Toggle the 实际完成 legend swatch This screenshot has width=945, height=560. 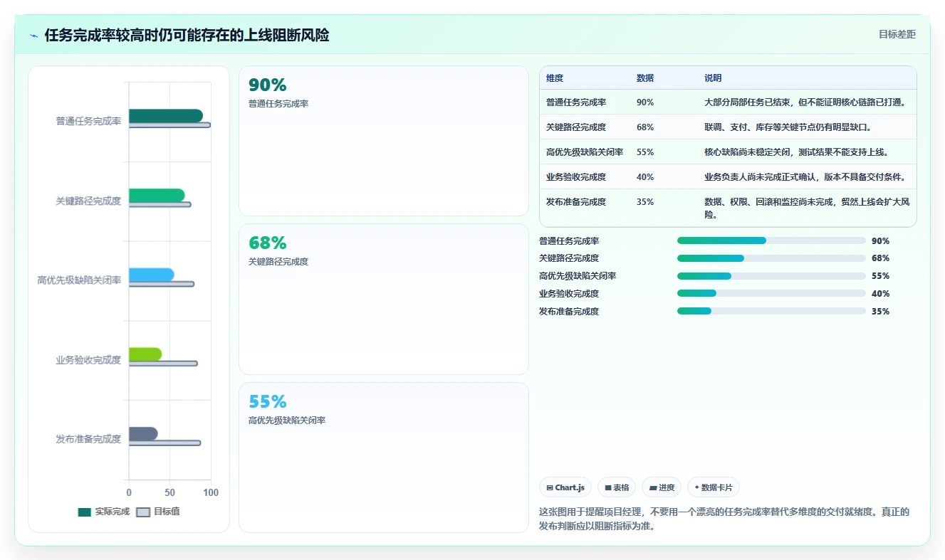click(85, 512)
